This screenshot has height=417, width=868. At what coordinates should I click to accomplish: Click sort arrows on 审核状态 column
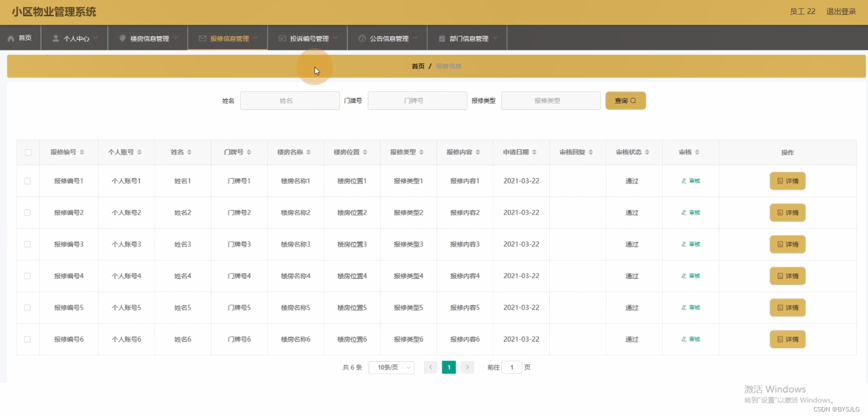click(x=647, y=152)
